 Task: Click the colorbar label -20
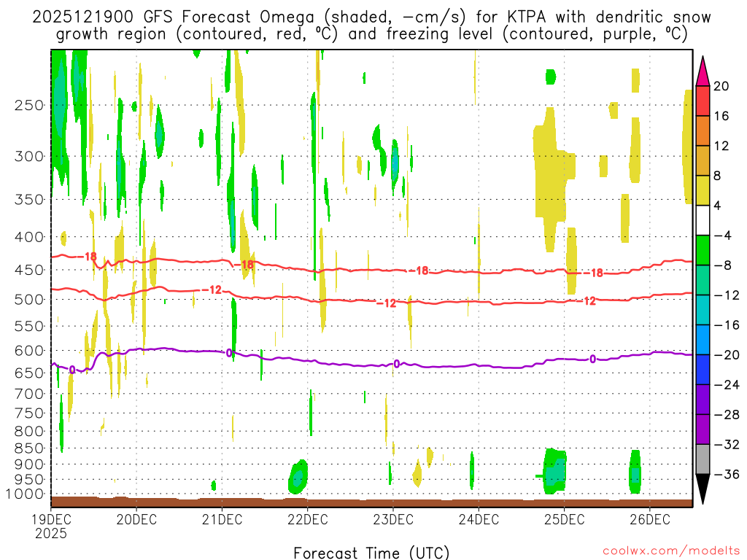pyautogui.click(x=727, y=355)
